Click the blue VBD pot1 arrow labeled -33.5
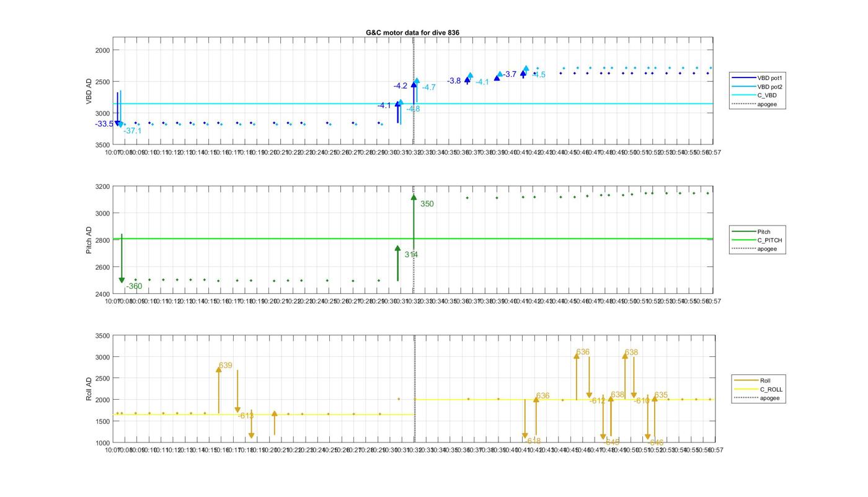The width and height of the screenshot is (868, 497). [117, 109]
